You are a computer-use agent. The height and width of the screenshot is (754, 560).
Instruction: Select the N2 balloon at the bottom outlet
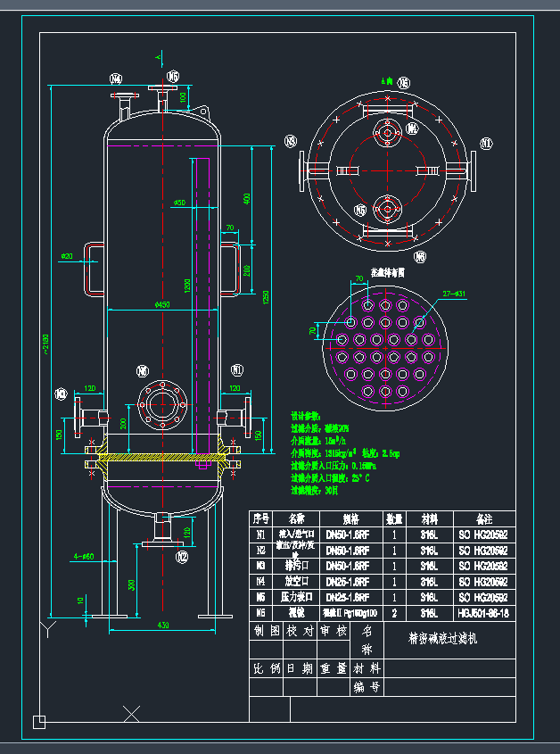182,558
